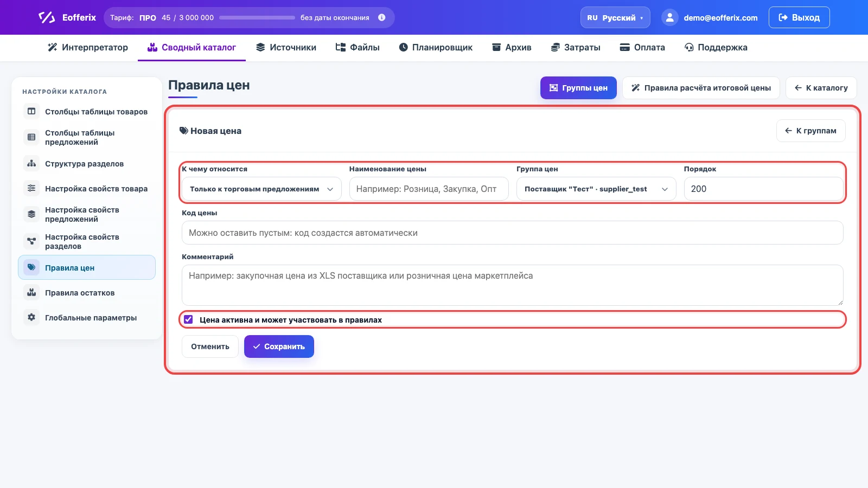Viewport: 868px width, 488px height.
Task: Click the global parameters gear icon
Action: pos(31,317)
